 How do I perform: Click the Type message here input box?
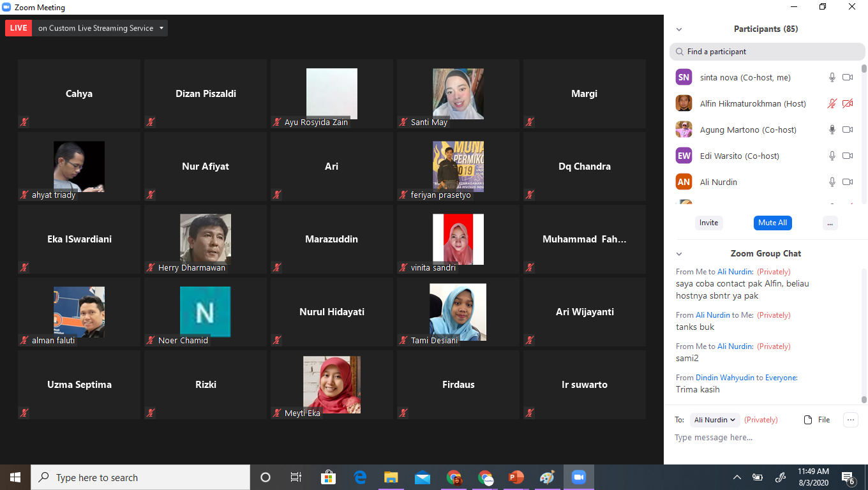[x=759, y=438]
